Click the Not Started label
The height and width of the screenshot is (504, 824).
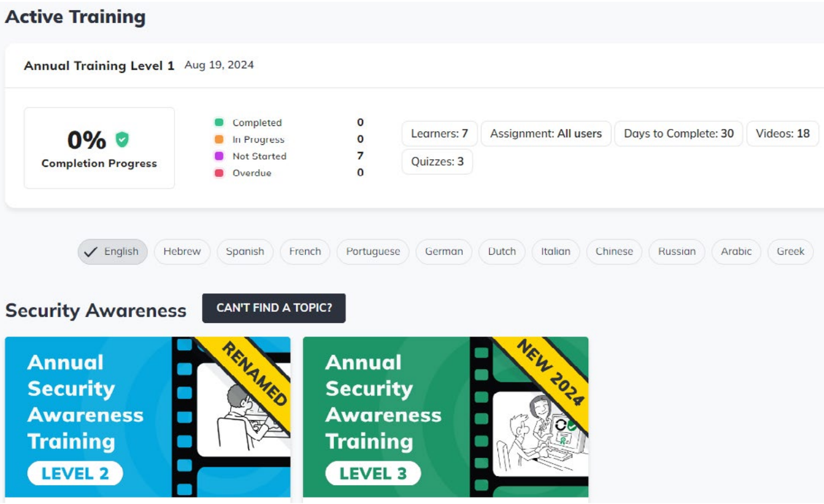260,156
